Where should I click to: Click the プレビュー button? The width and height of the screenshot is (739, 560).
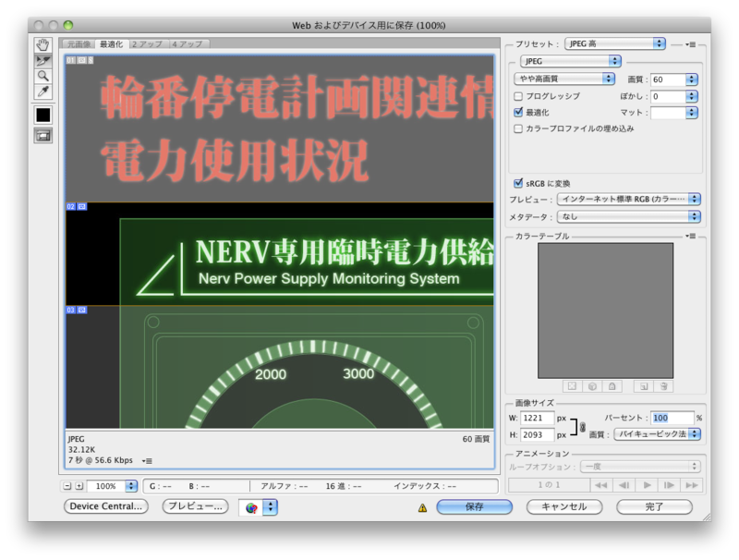tap(195, 506)
